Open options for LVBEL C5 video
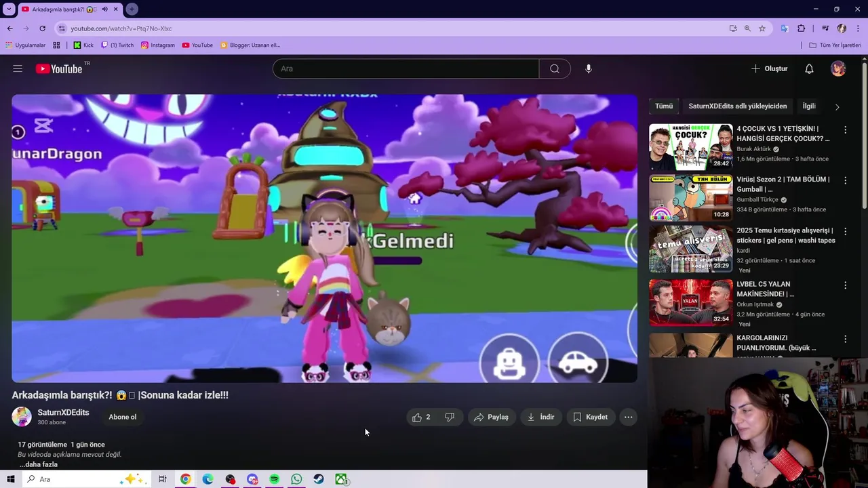 (x=845, y=285)
